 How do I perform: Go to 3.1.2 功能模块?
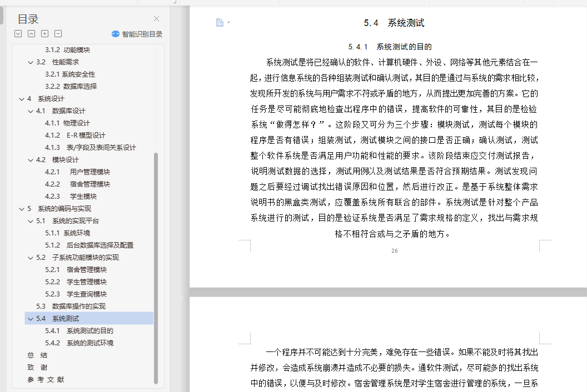(67, 50)
